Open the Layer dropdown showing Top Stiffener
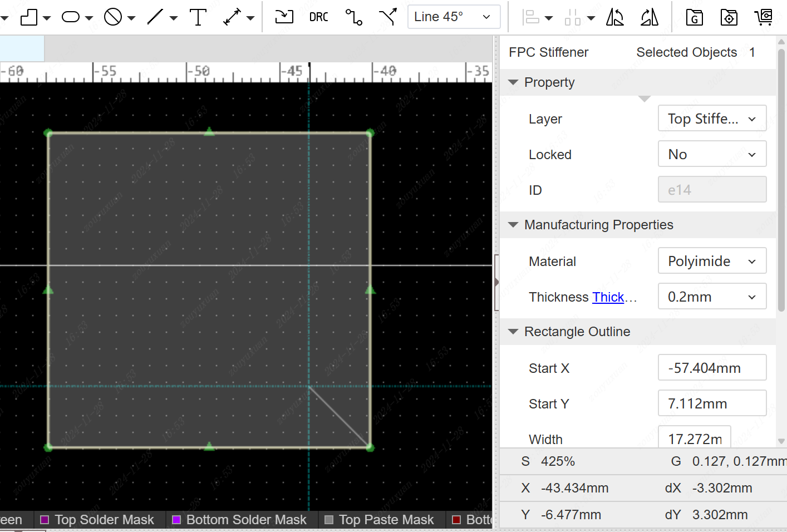Image resolution: width=787 pixels, height=532 pixels. point(711,119)
